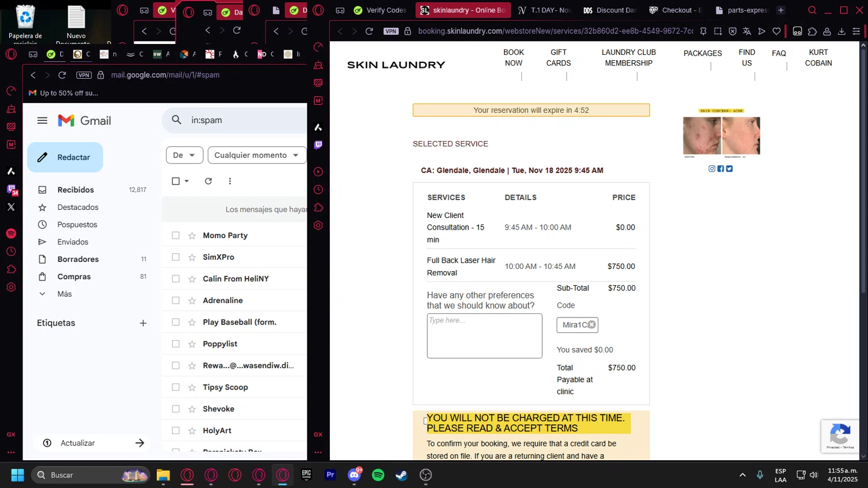The width and height of the screenshot is (868, 488).
Task: Open a new tab with plus button
Action: tap(781, 10)
